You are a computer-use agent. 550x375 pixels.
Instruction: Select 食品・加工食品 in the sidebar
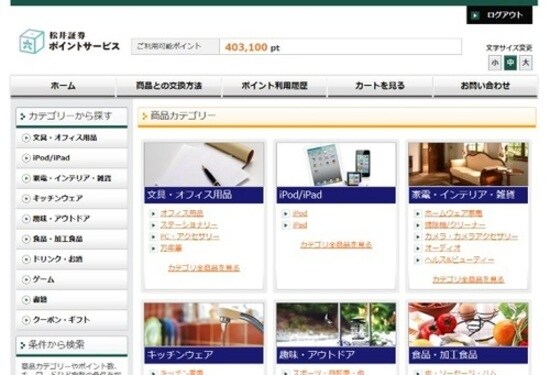pos(72,239)
